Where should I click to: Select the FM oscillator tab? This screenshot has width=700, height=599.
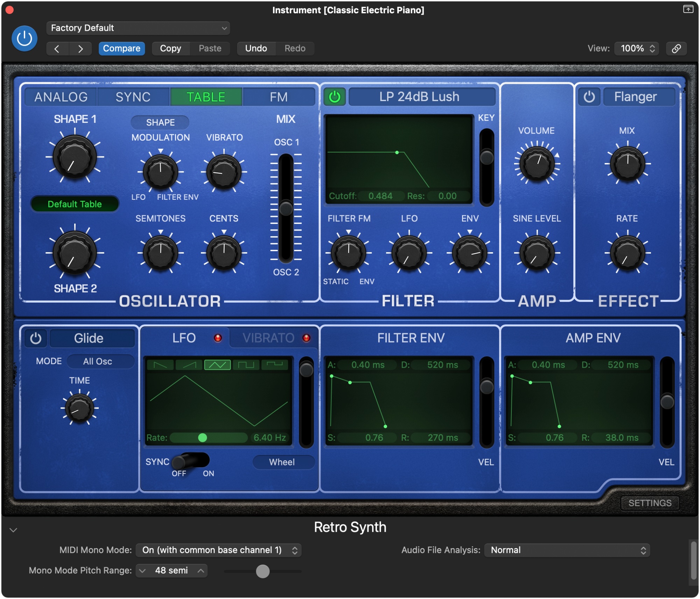point(279,97)
